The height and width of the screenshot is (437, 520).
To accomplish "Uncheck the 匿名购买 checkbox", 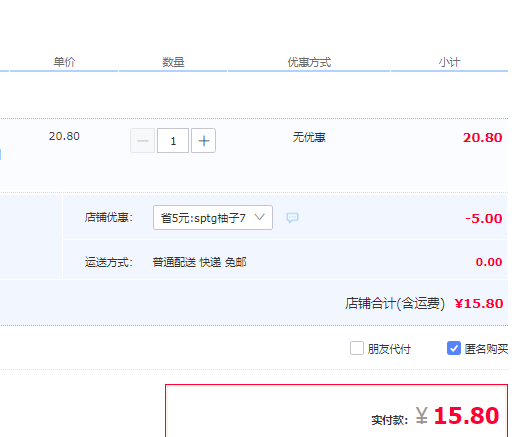I will [x=454, y=348].
